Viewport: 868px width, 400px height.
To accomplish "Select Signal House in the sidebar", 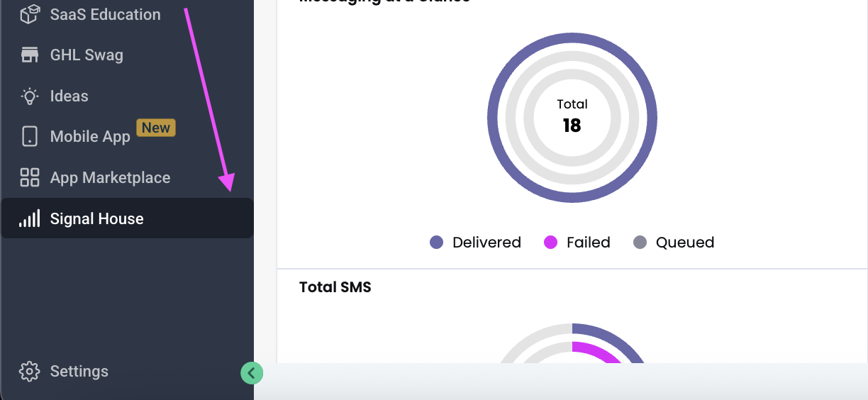I will point(97,219).
